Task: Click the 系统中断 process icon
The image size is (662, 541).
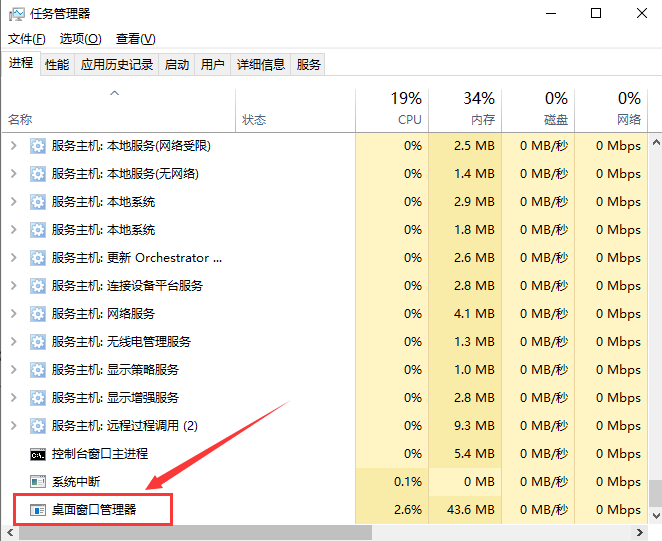Action: 38,481
